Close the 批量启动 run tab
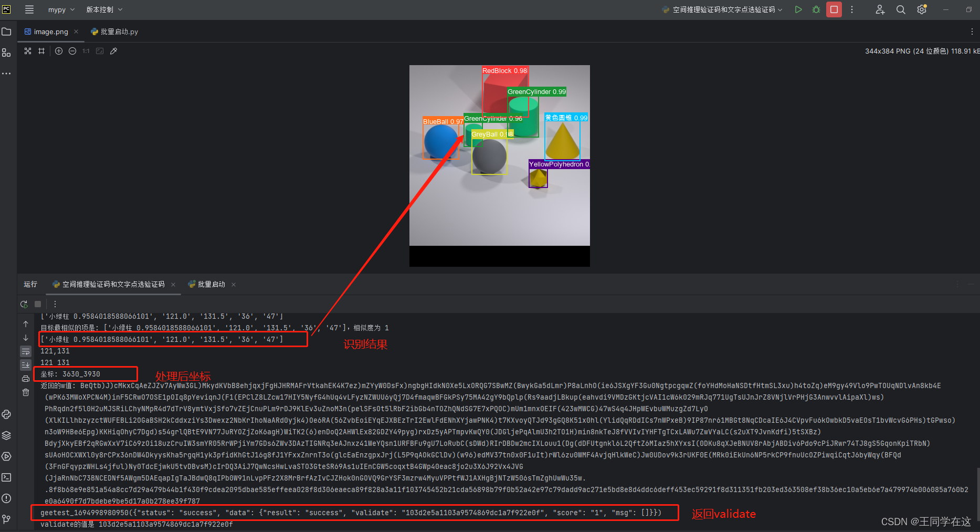This screenshot has width=980, height=532. click(234, 285)
